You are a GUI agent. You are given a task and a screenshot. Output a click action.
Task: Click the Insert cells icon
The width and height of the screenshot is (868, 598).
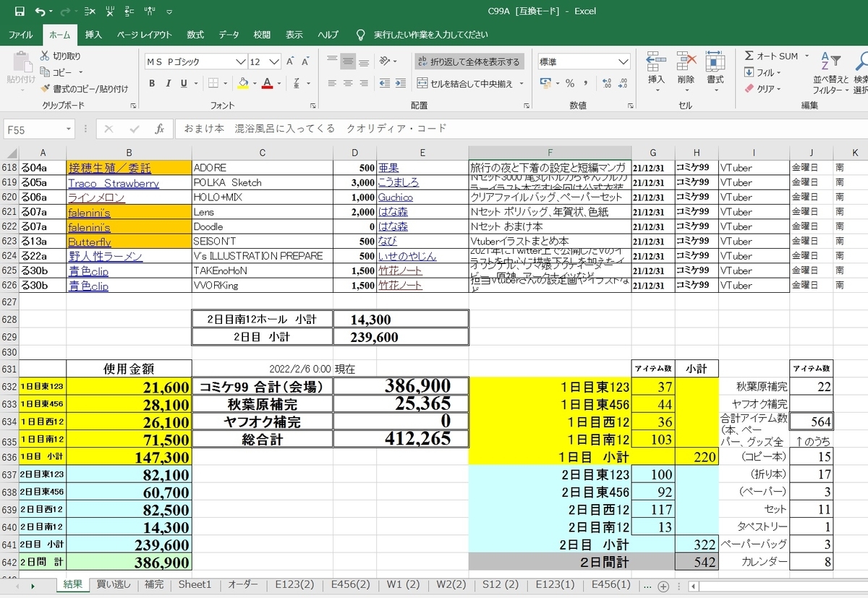point(656,62)
